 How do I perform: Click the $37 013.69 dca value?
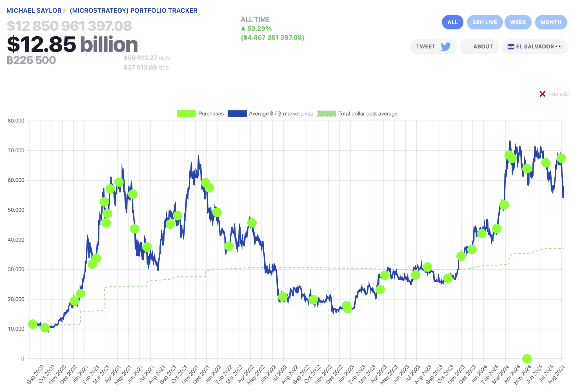146,67
